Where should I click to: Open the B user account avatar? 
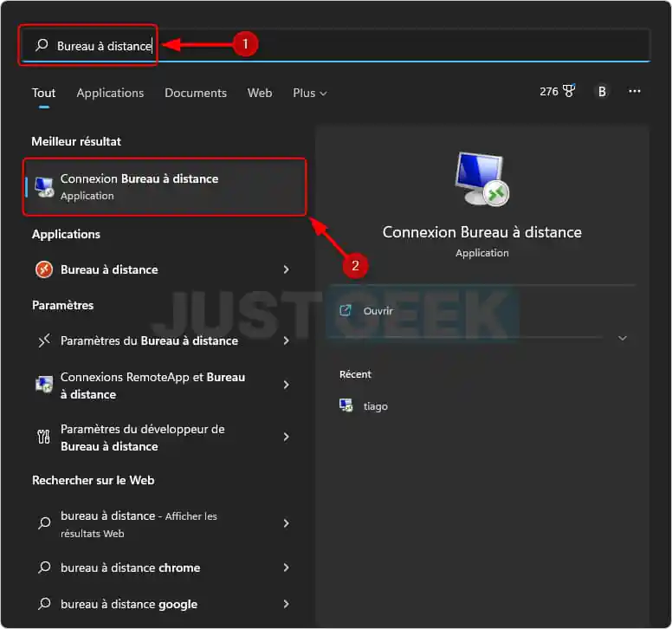point(602,91)
